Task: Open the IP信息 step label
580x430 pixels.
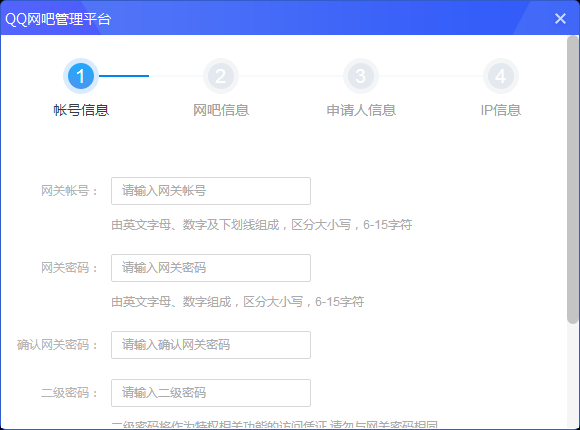Action: (x=501, y=110)
